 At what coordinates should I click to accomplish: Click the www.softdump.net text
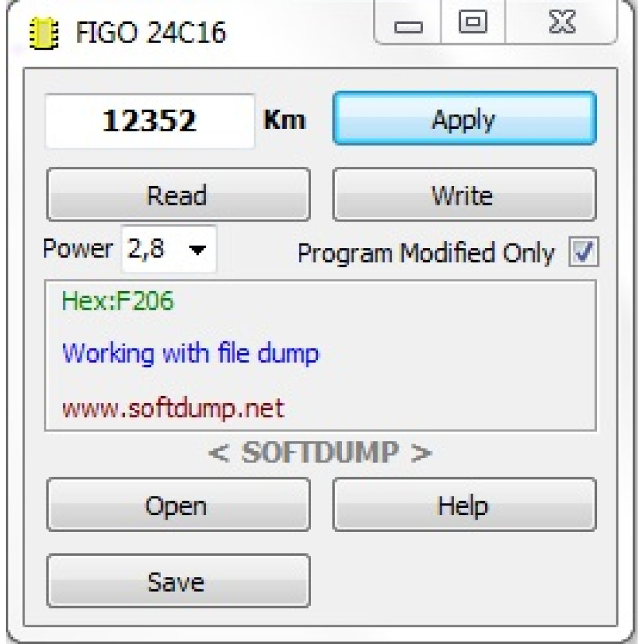[173, 408]
